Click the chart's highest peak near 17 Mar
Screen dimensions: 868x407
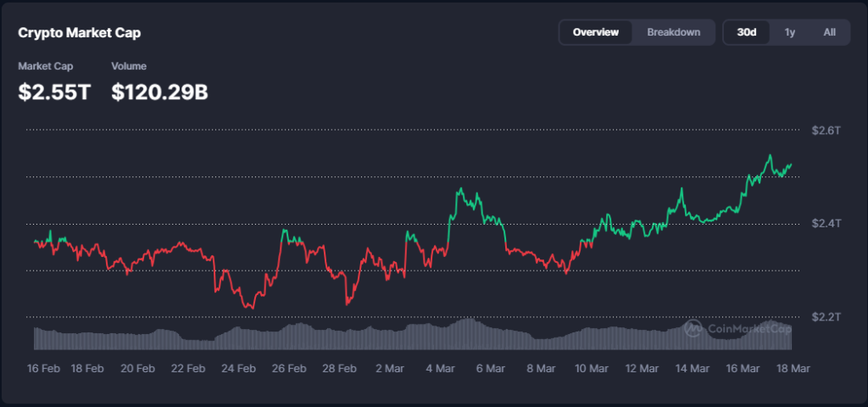pyautogui.click(x=770, y=156)
